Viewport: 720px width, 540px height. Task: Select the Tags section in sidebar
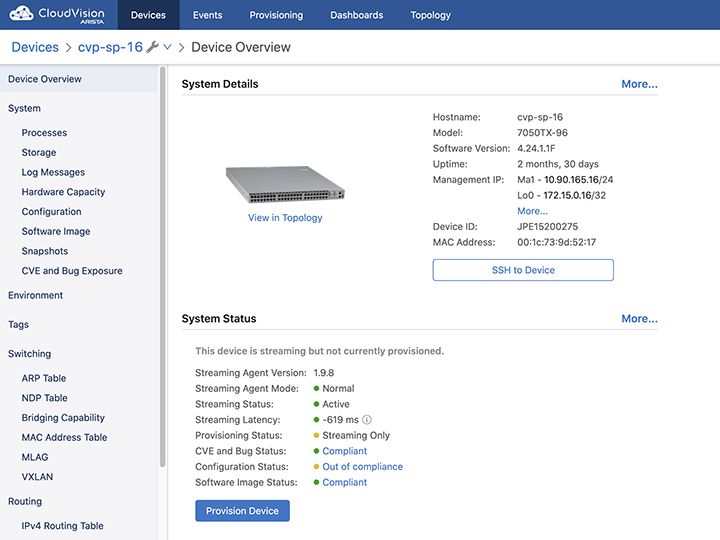18,325
